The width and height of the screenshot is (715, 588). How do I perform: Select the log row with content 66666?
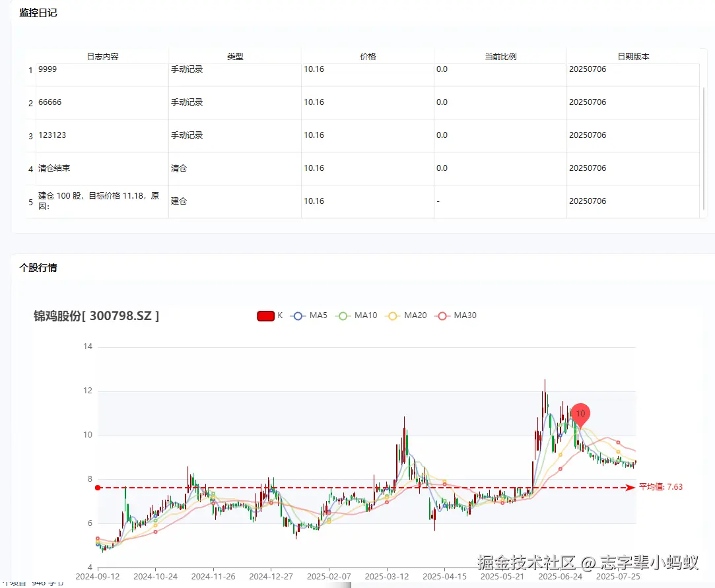362,102
